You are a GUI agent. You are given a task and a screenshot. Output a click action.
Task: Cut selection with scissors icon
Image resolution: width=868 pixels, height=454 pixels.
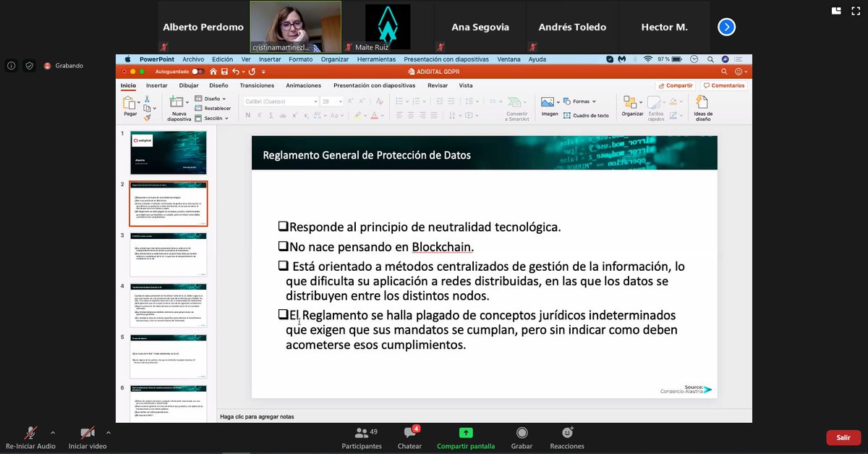click(147, 99)
